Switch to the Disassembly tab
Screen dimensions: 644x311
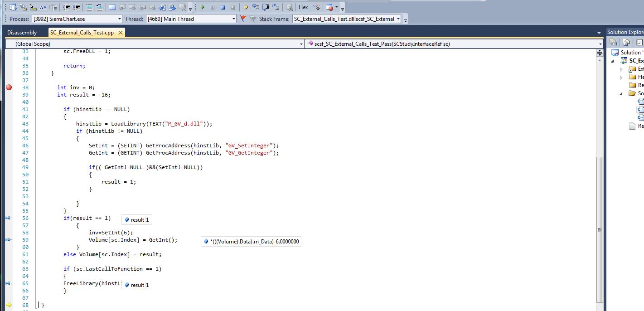(22, 33)
